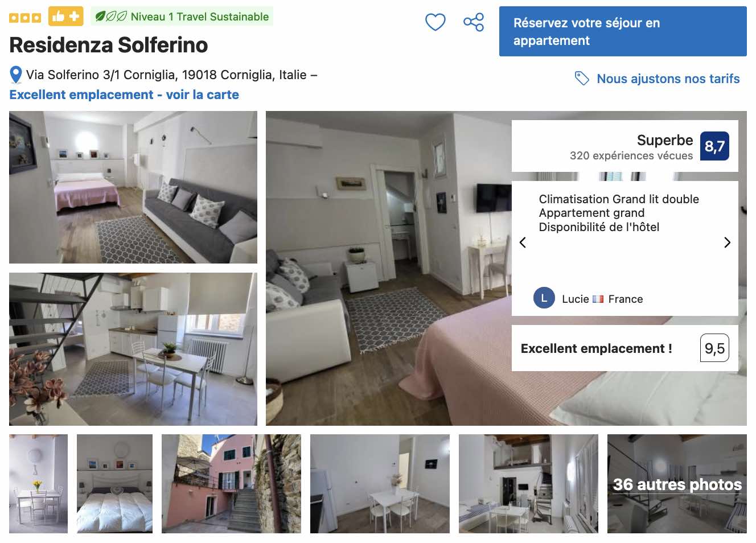Open the 36 autres photos thumbnail
The width and height of the screenshot is (756, 543).
(677, 484)
